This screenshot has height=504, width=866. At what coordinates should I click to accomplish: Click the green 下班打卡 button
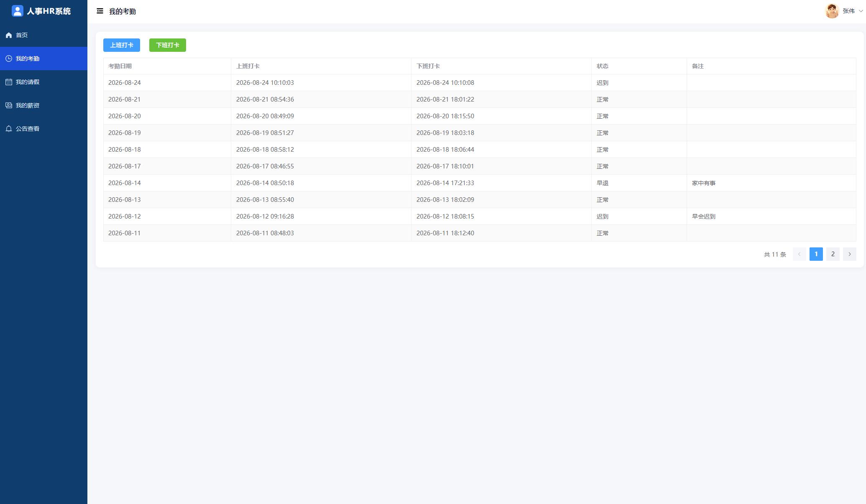click(x=168, y=45)
